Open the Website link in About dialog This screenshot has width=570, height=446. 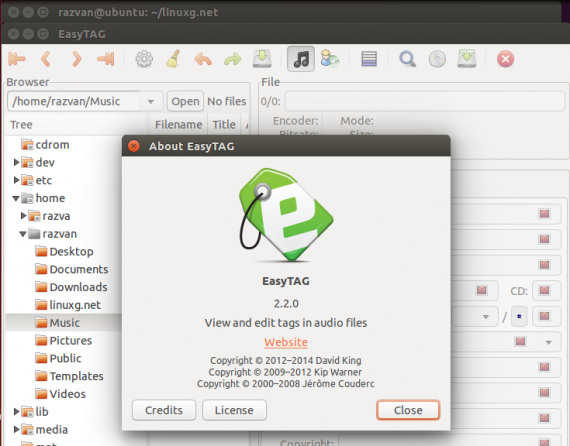pyautogui.click(x=286, y=342)
